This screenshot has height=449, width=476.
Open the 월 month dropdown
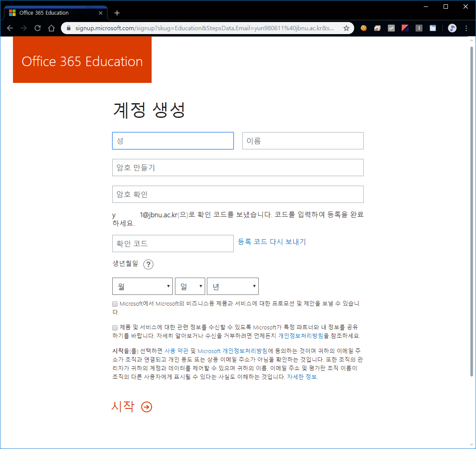[143, 286]
